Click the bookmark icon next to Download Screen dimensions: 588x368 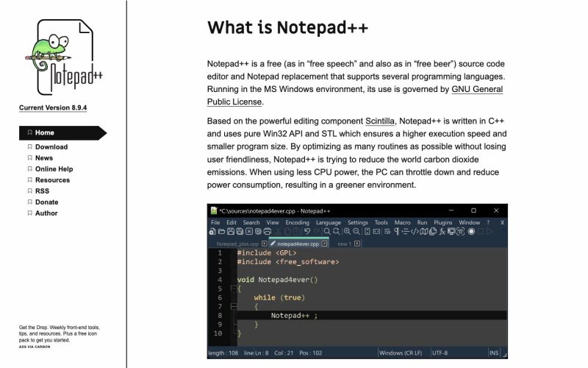(29, 146)
